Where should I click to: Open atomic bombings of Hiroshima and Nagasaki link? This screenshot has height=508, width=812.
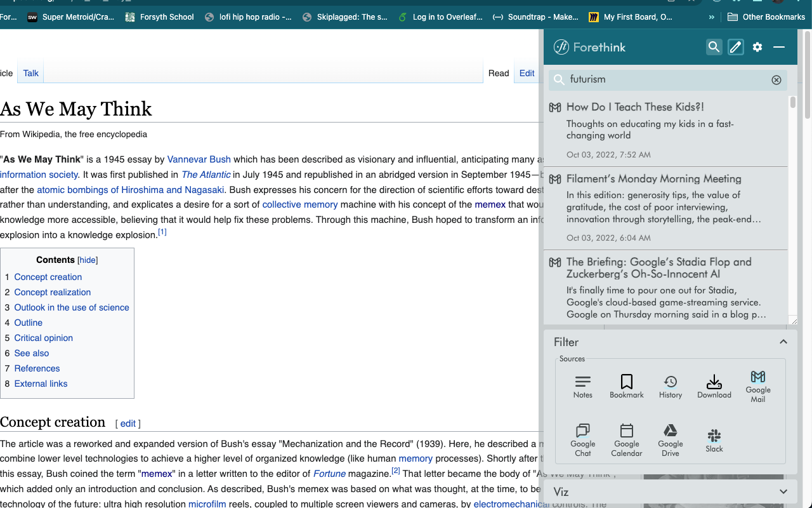pyautogui.click(x=131, y=190)
